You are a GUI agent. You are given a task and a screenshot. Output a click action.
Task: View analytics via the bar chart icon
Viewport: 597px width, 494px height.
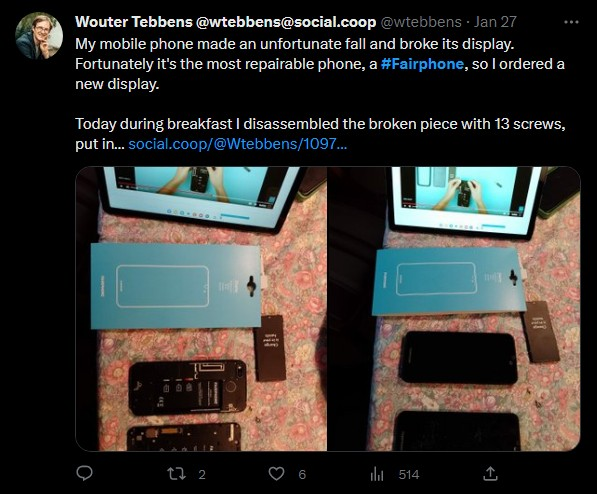click(x=377, y=474)
